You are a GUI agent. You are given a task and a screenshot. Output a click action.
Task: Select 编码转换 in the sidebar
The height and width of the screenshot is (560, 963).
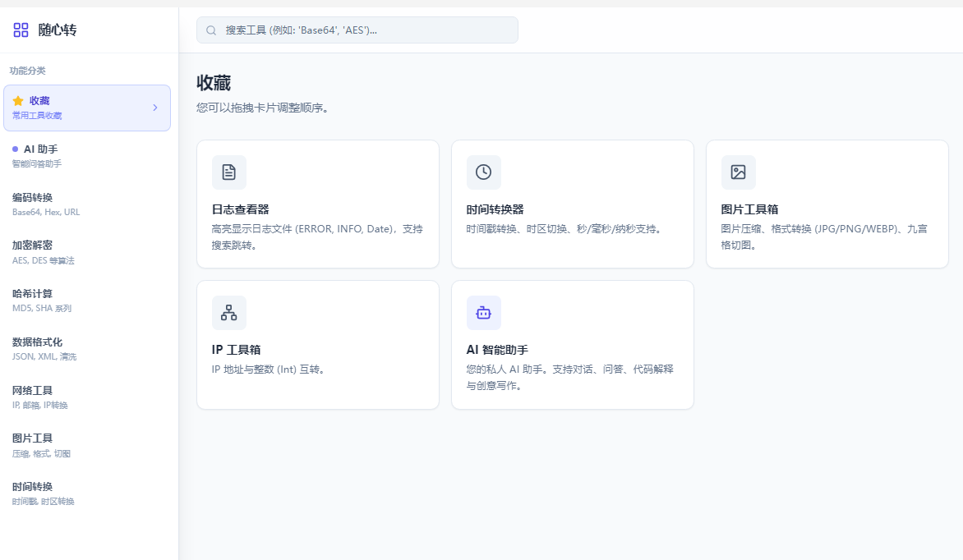33,198
